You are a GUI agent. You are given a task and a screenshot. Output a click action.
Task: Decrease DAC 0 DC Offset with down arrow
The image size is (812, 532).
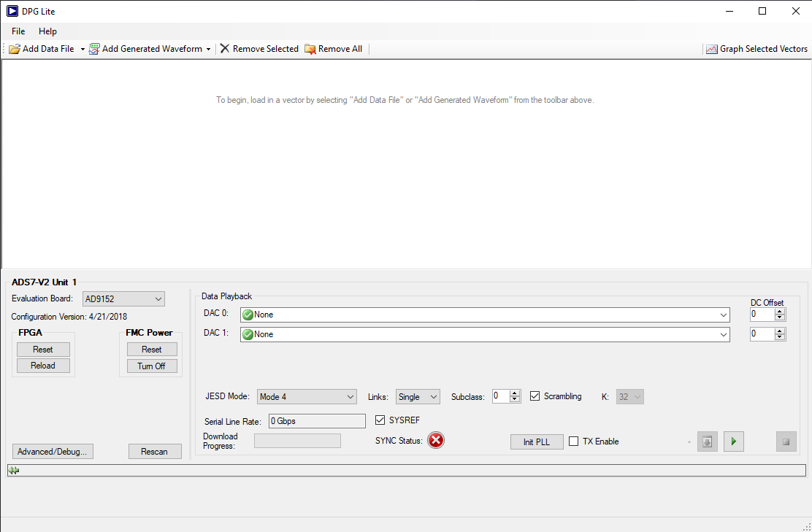[x=780, y=317]
